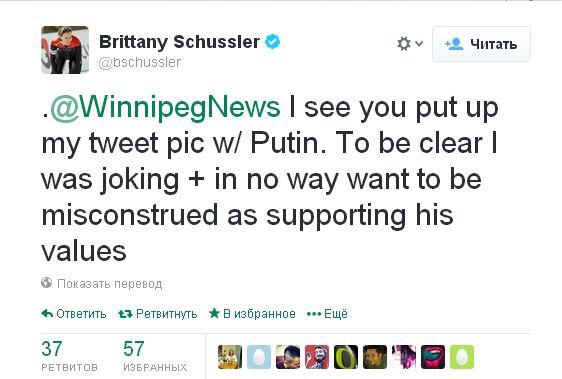The width and height of the screenshot is (562, 379).
Task: Click the globe icon beside Показать перевод
Action: pos(47,283)
